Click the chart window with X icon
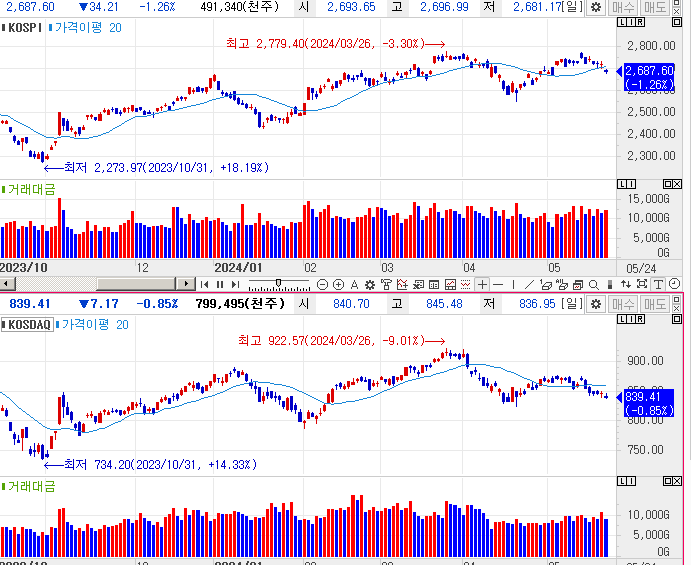This screenshot has height=565, width=691. (x=418, y=285)
